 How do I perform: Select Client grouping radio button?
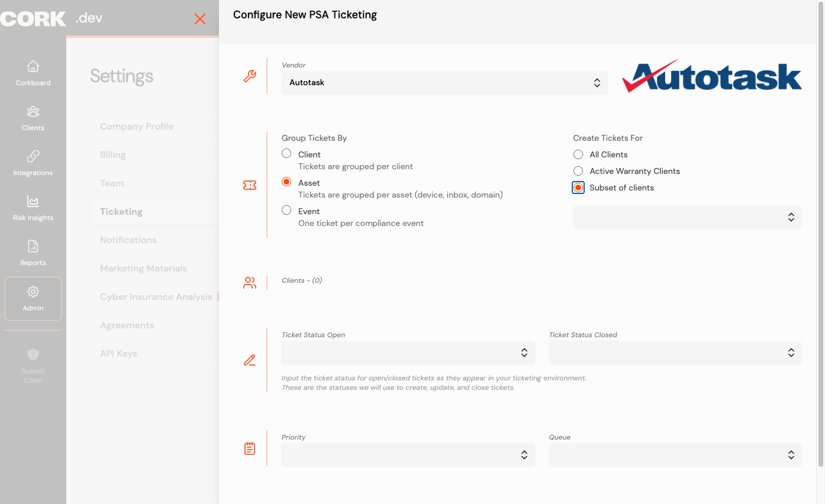pos(286,153)
